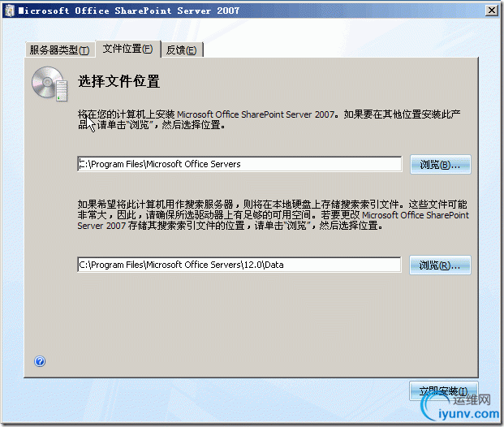Start installation with 立即安装(I) button
504x427 pixels.
pos(444,391)
